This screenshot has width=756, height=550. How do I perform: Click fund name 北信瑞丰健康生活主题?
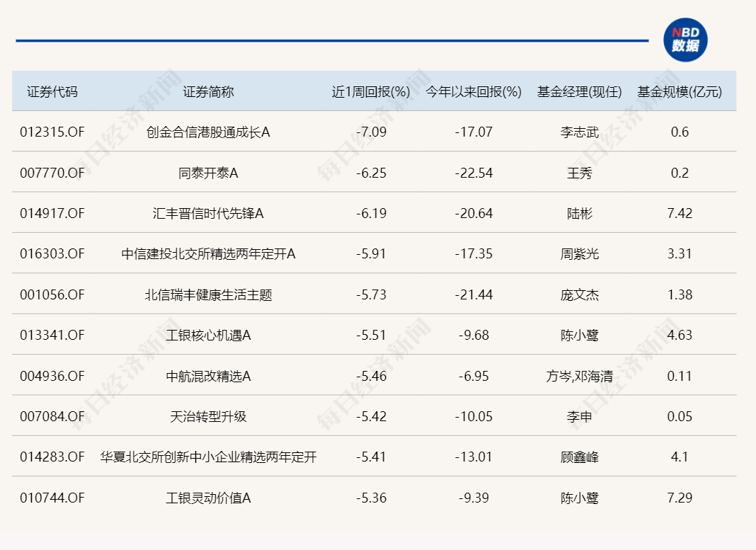[x=208, y=295]
